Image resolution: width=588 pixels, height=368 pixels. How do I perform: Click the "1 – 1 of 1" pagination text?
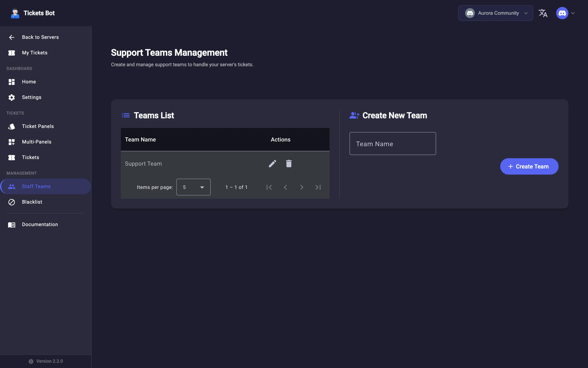236,187
